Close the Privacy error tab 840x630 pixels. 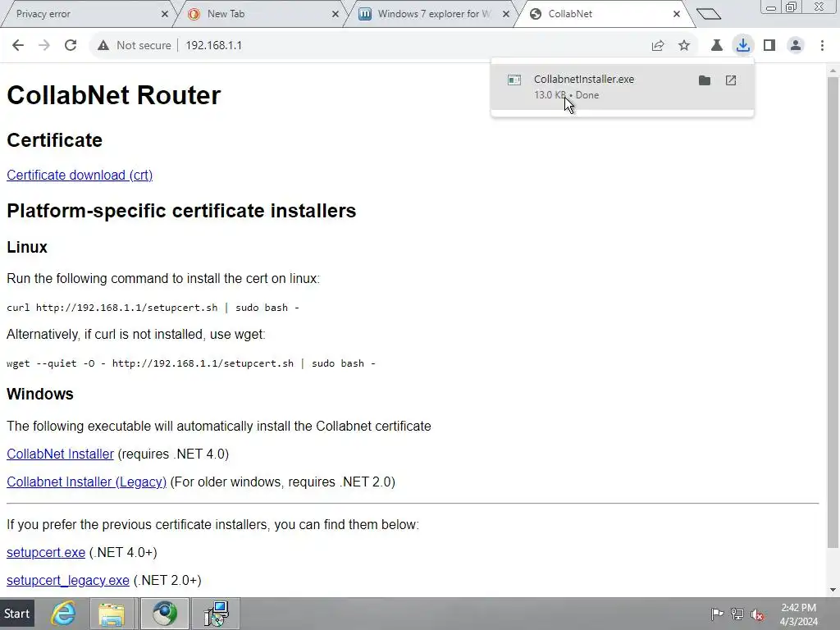coord(164,15)
